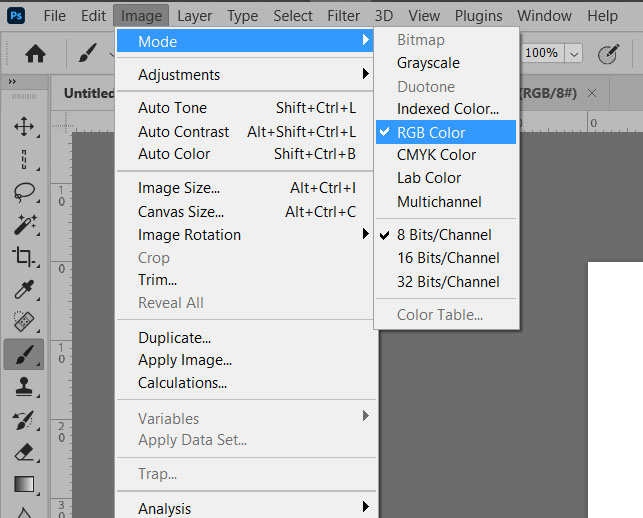This screenshot has height=518, width=643.
Task: Open the Type menu
Action: click(x=243, y=16)
